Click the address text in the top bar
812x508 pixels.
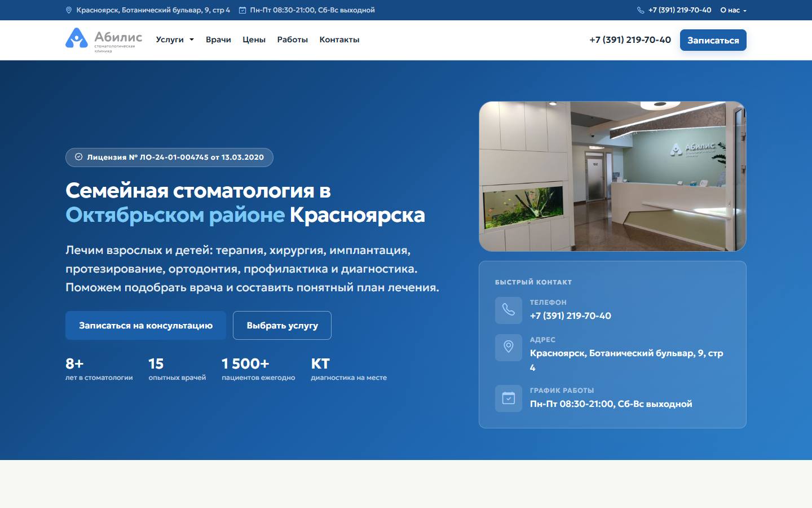153,10
